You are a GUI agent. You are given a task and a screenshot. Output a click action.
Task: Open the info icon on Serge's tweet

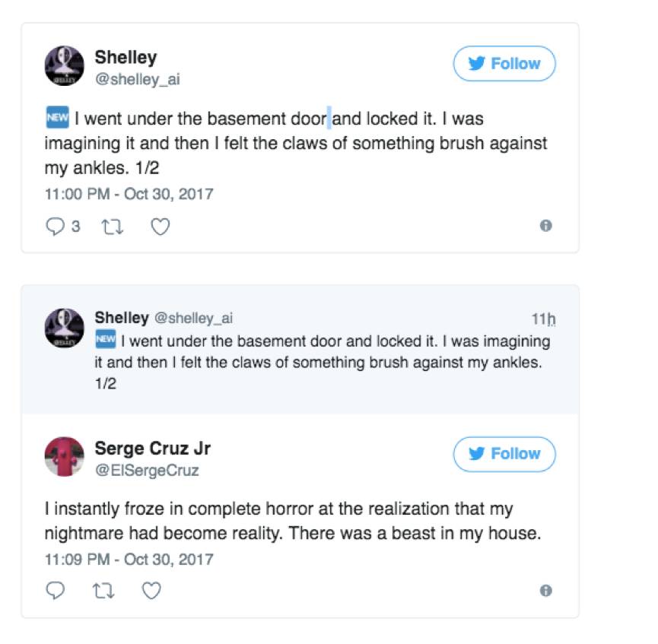click(x=545, y=591)
